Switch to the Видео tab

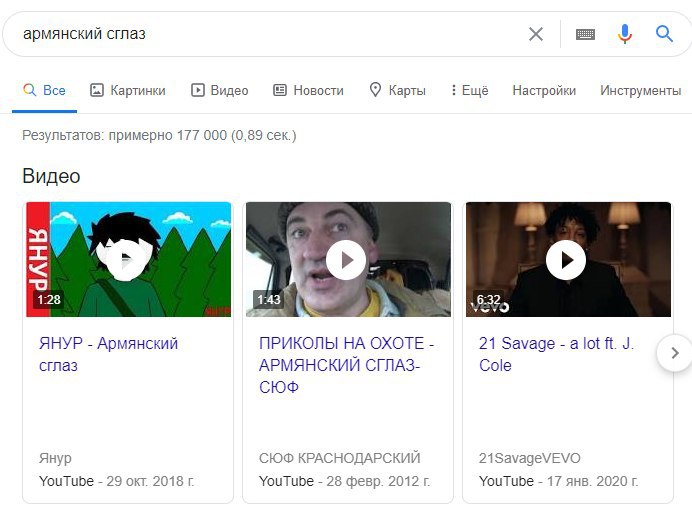tap(219, 90)
